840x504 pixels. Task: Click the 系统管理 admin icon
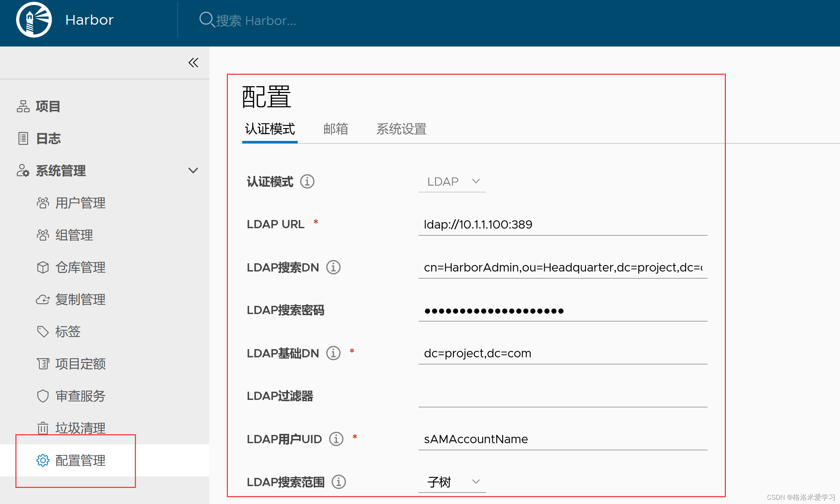coord(23,171)
